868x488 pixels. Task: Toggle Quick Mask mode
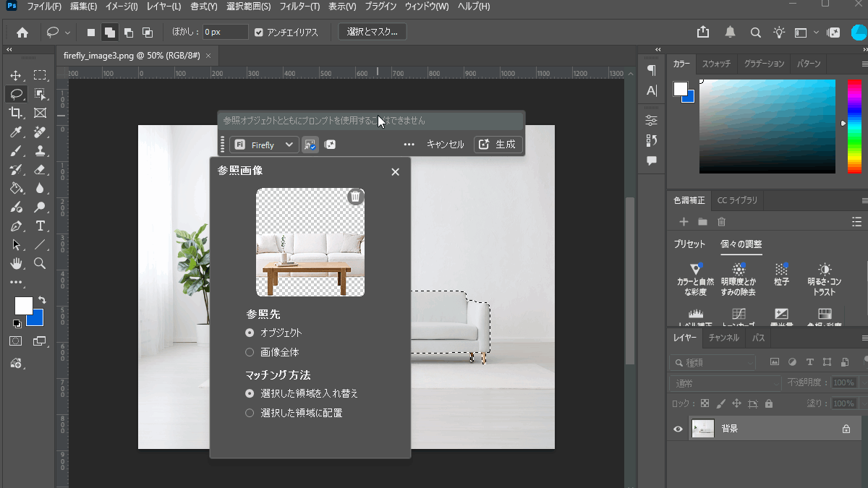click(16, 341)
